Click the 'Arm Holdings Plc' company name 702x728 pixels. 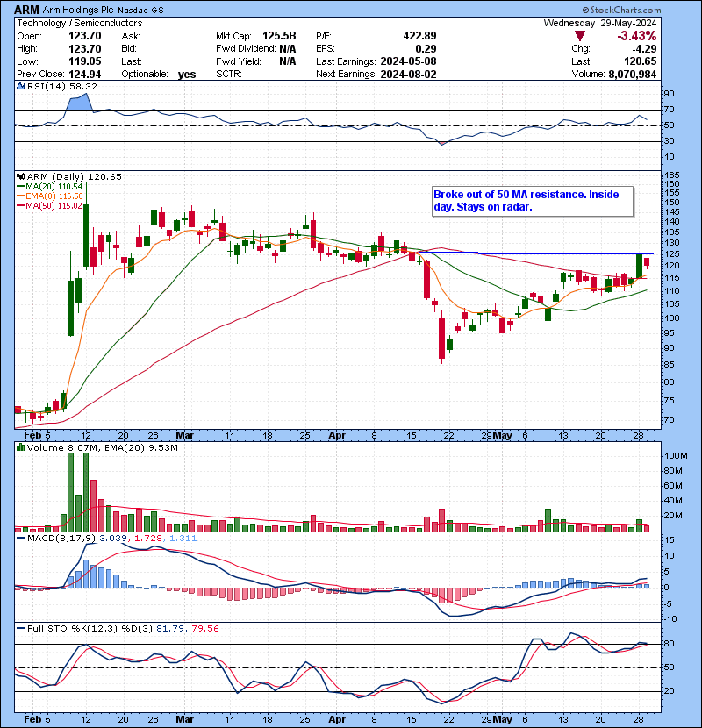[x=79, y=10]
